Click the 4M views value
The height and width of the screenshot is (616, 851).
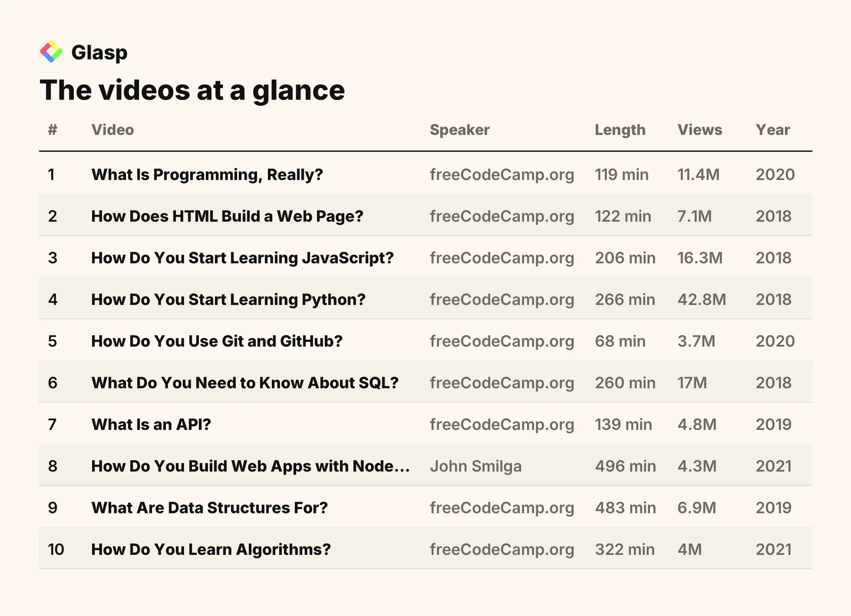690,550
